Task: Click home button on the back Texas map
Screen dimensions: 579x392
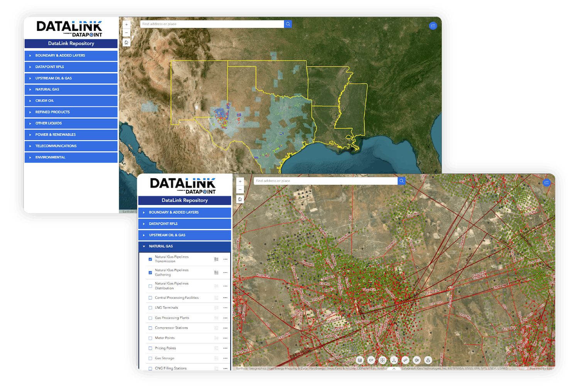Action: pos(126,42)
